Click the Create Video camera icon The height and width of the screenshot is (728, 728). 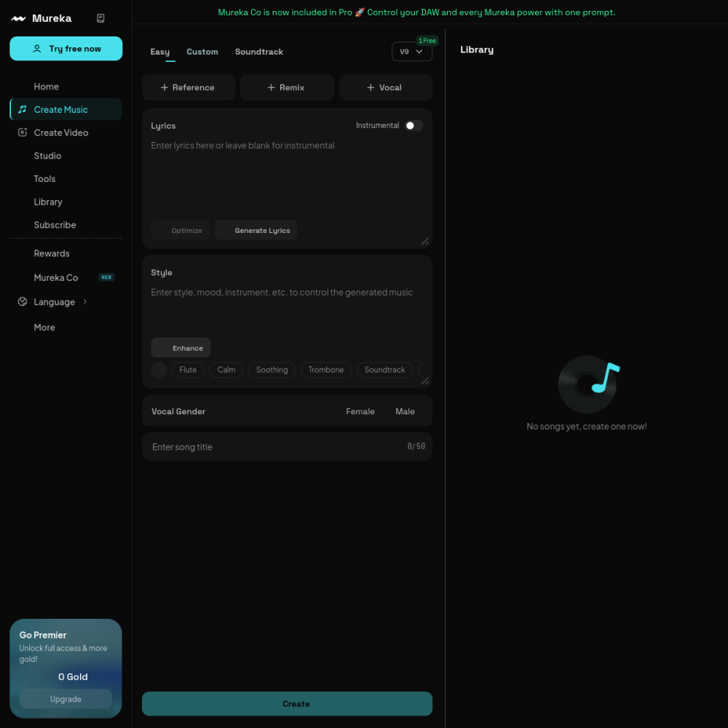(x=23, y=132)
